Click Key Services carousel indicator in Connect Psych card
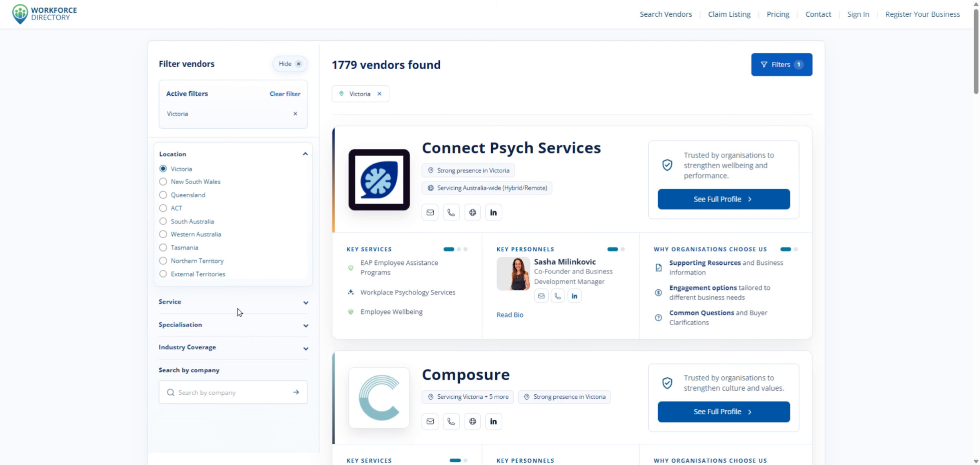Image resolution: width=980 pixels, height=465 pixels. tap(455, 249)
